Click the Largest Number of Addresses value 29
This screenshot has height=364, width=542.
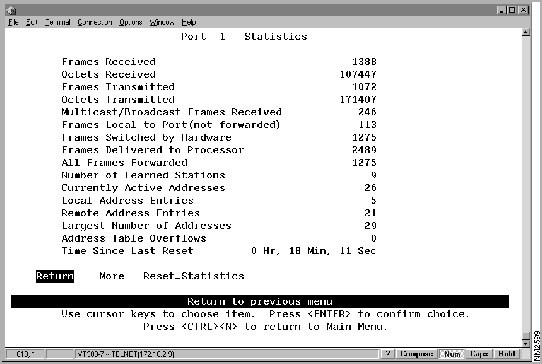click(371, 226)
